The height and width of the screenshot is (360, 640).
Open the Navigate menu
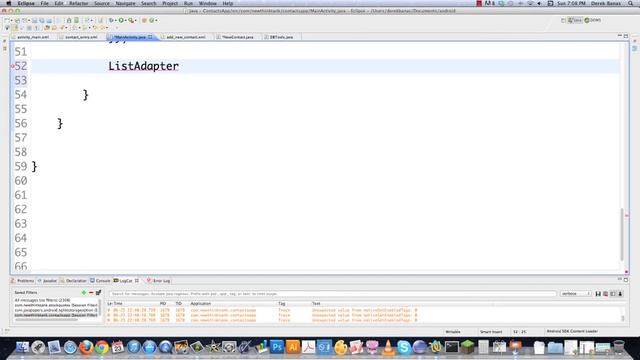click(125, 3)
